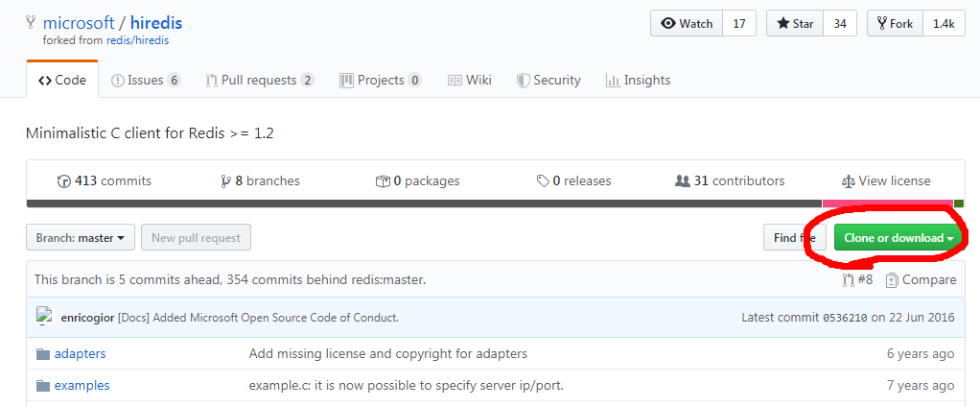Star the hiredis repository

795,24
